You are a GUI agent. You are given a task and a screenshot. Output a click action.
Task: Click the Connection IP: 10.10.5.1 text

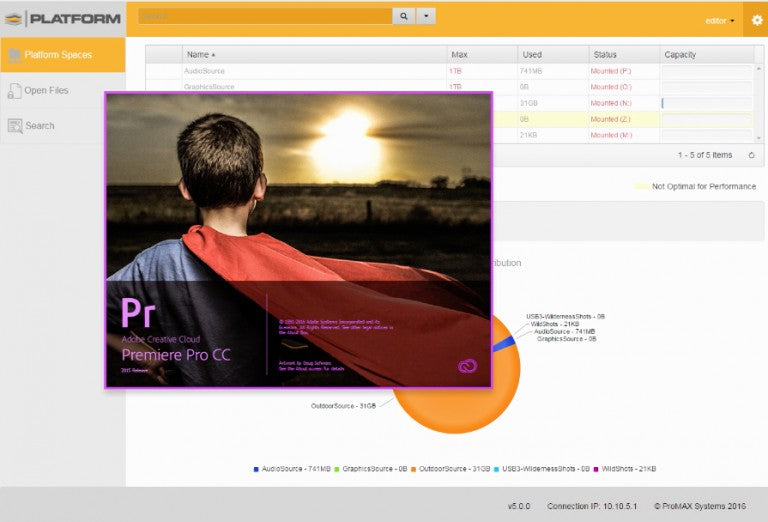click(592, 506)
